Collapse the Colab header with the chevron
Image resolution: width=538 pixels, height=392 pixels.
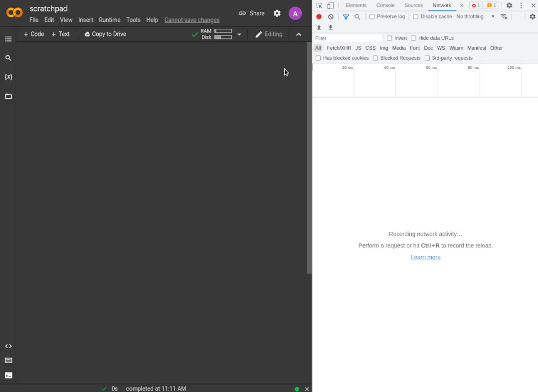point(298,34)
